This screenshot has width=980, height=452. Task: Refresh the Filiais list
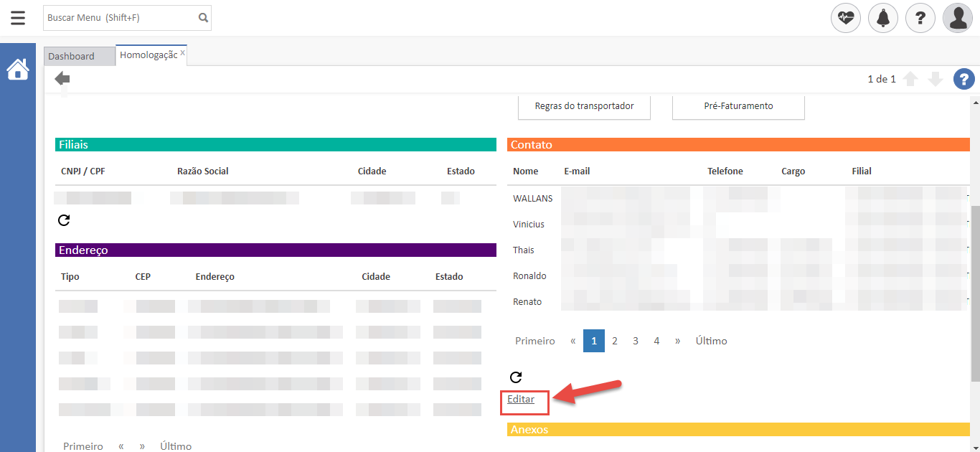point(64,220)
